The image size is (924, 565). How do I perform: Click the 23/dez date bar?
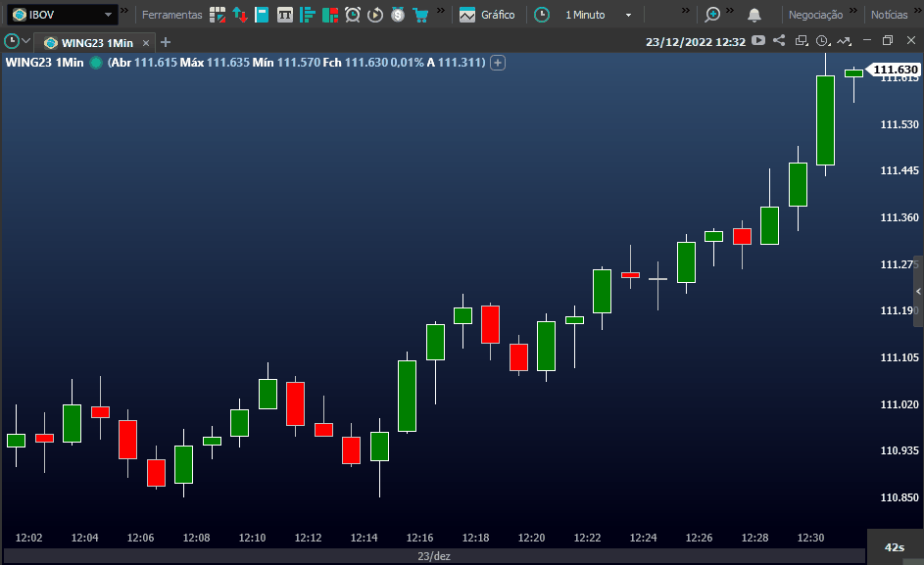434,556
